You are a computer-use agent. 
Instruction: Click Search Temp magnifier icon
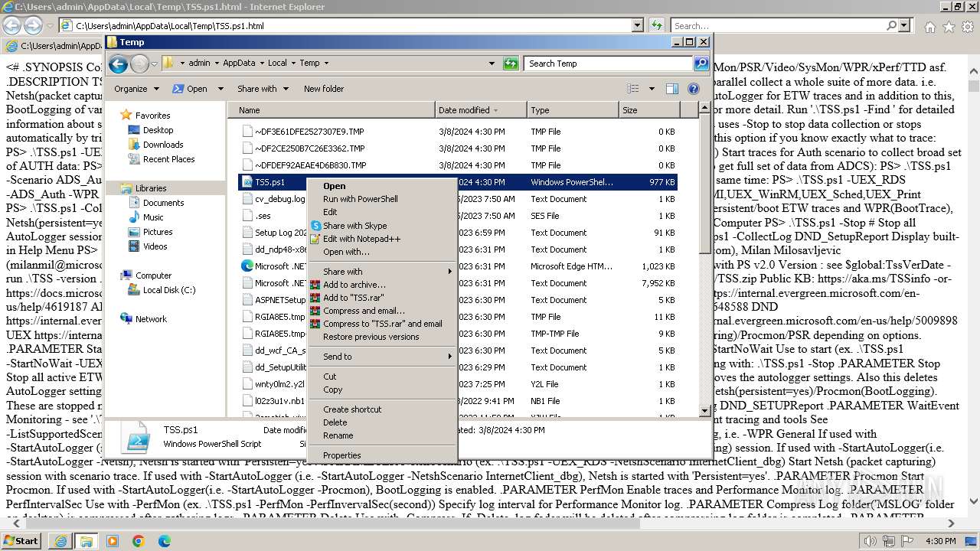click(x=701, y=64)
